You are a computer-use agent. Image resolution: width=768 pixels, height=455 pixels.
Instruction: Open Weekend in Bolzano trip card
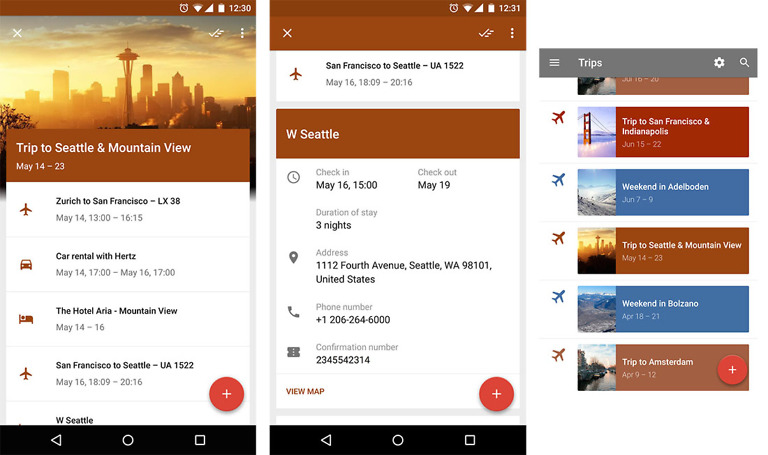[x=663, y=309]
